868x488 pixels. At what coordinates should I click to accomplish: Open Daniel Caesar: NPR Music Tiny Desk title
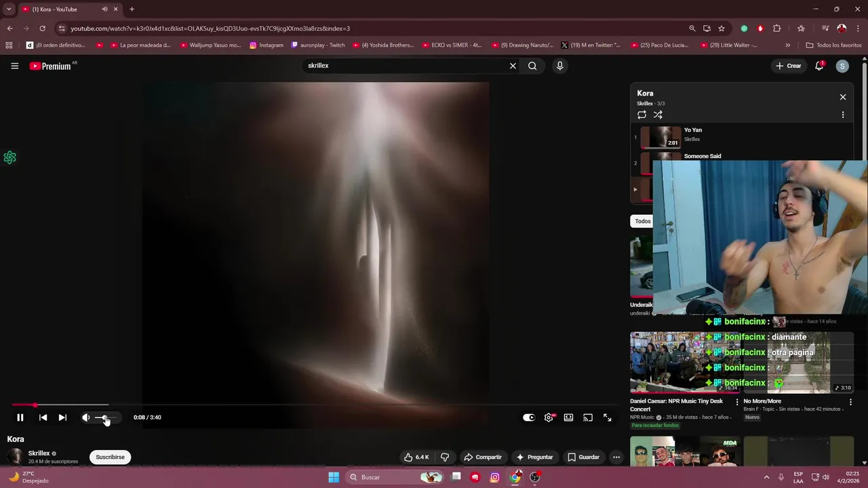(676, 405)
